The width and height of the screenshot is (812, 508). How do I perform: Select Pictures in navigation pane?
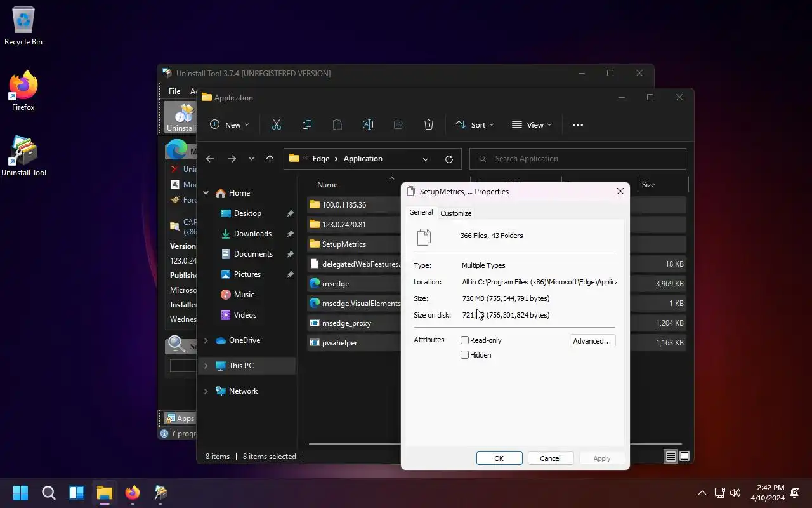click(x=247, y=274)
